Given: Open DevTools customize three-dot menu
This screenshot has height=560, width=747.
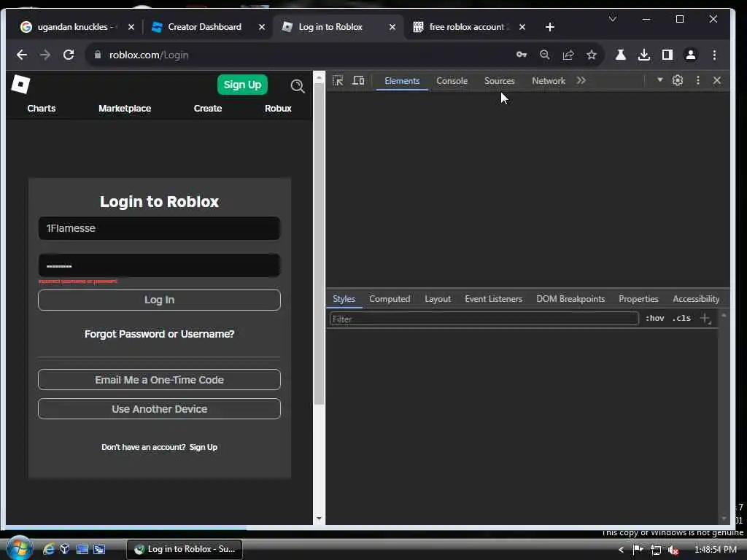Looking at the screenshot, I should [698, 80].
